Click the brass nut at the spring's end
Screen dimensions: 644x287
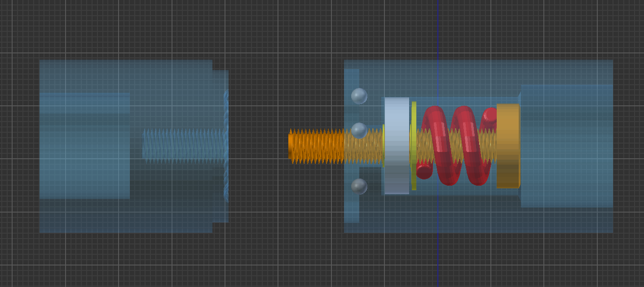pyautogui.click(x=508, y=146)
